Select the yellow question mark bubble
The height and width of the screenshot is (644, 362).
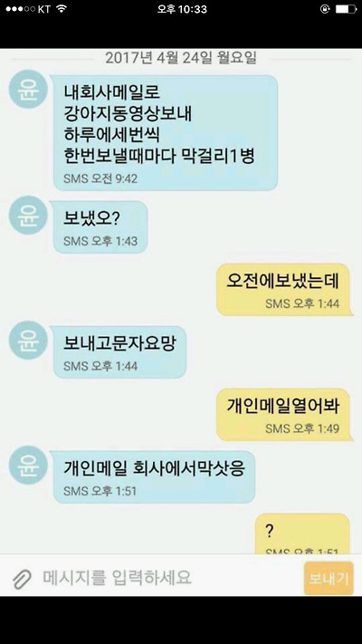303,533
